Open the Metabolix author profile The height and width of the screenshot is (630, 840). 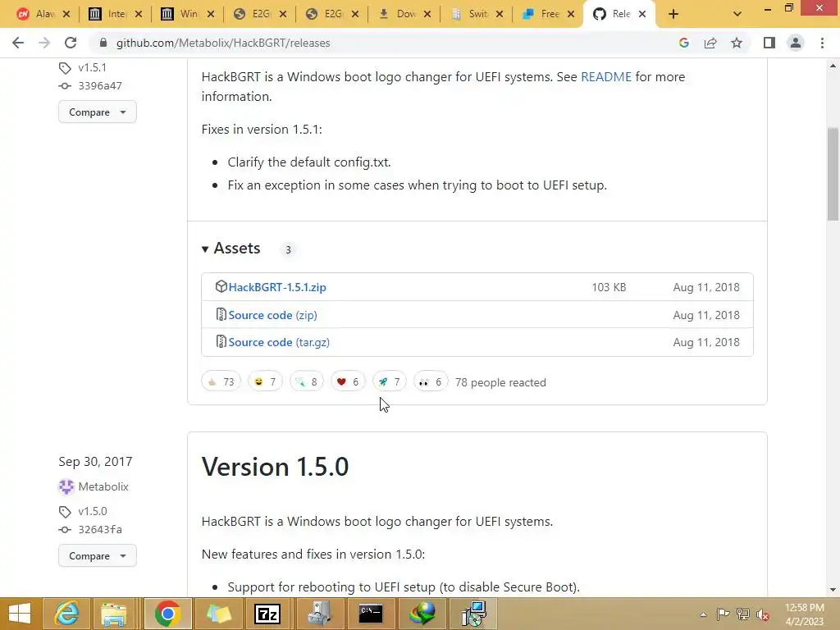103,486
